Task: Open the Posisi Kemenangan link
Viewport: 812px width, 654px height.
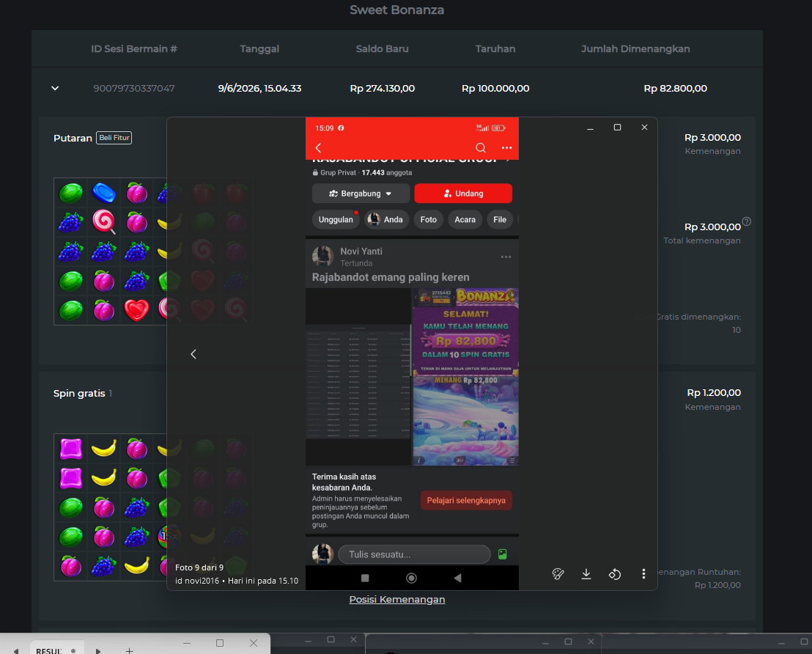Action: [x=396, y=599]
